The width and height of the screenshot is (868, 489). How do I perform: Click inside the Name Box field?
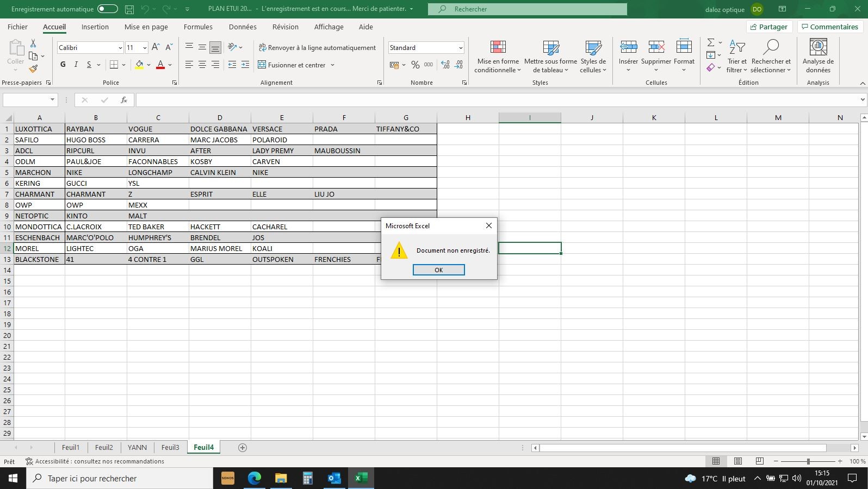click(x=26, y=99)
